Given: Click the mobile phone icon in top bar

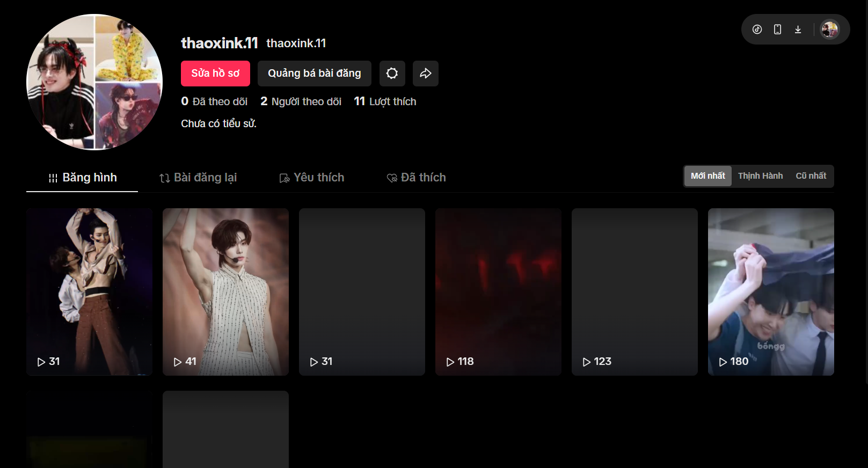Looking at the screenshot, I should coord(777,30).
